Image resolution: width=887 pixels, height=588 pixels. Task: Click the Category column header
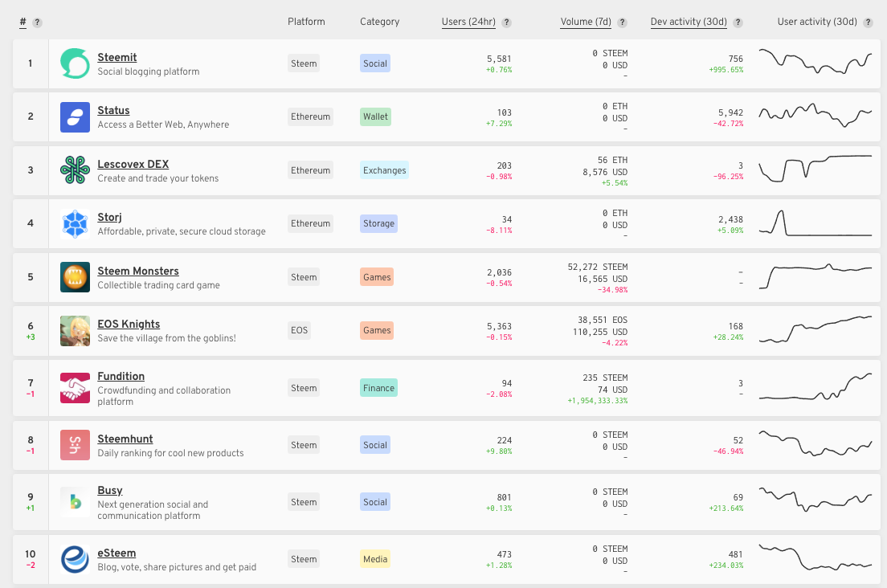click(379, 22)
